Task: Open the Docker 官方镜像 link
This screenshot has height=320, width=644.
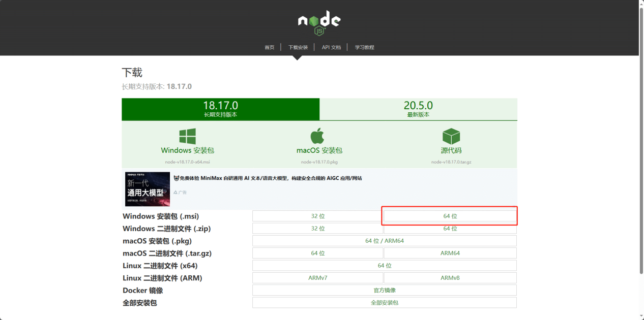Action: click(x=385, y=290)
